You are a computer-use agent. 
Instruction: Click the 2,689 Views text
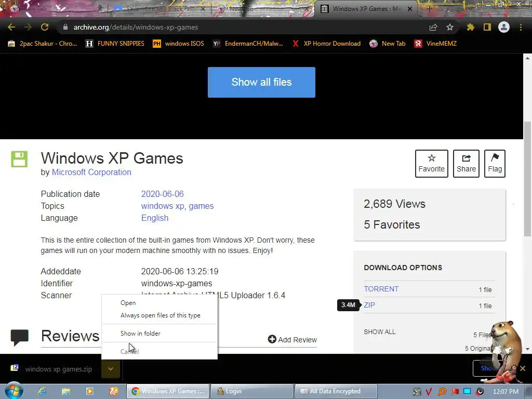[x=395, y=204]
